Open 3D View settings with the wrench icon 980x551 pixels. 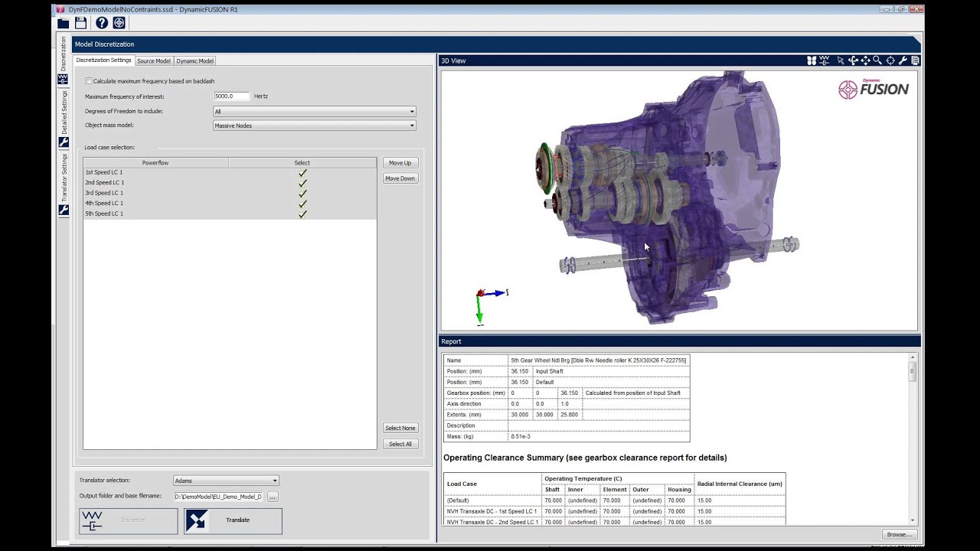[903, 60]
